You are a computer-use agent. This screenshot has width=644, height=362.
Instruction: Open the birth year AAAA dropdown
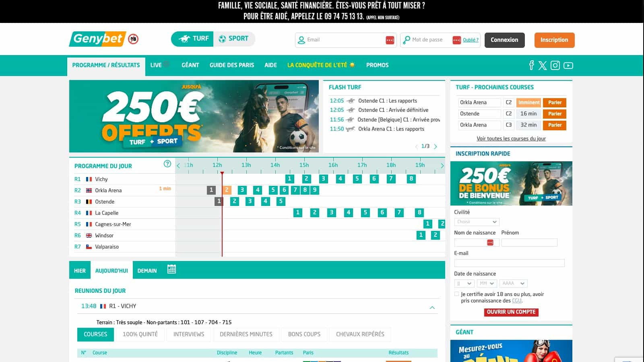513,284
